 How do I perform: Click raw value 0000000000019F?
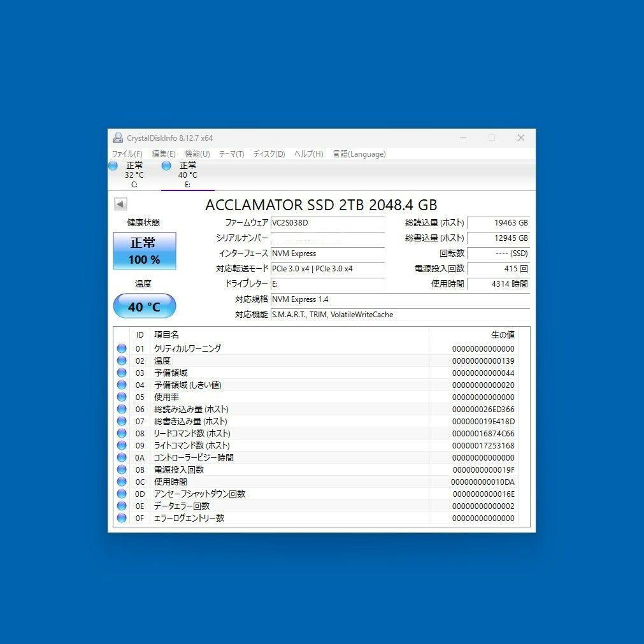tap(483, 470)
